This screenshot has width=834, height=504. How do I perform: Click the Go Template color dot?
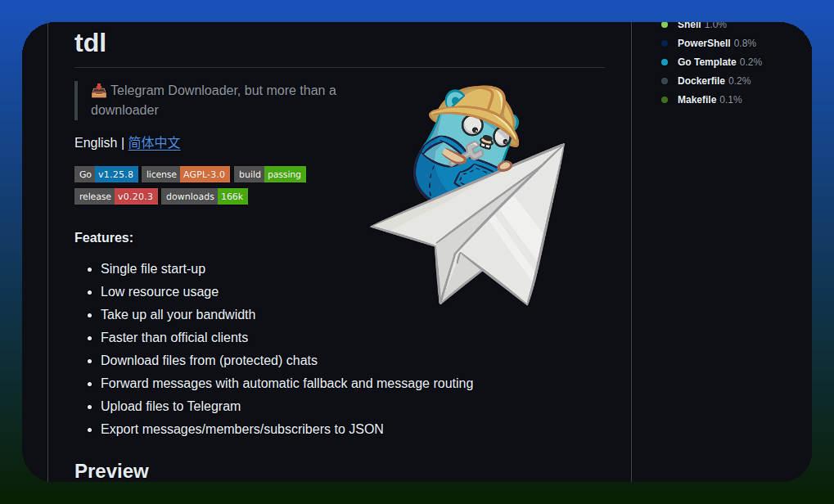tap(665, 62)
